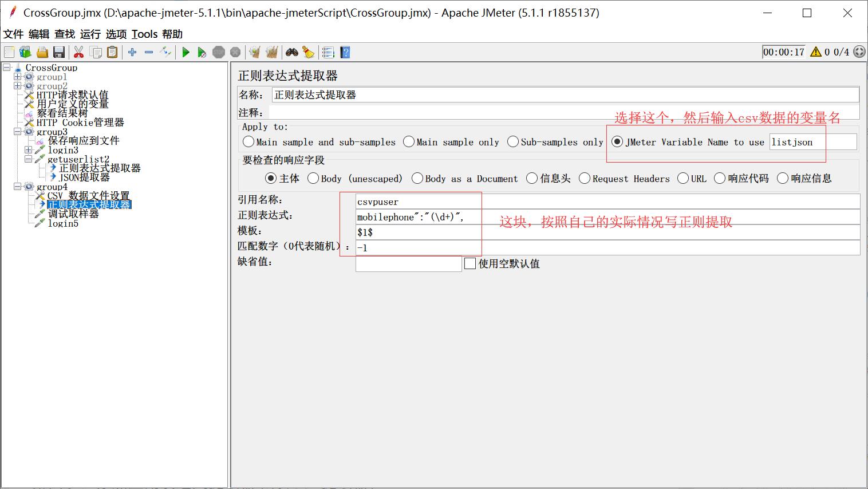
Task: Open the 运行 (Run) menu
Action: (90, 34)
